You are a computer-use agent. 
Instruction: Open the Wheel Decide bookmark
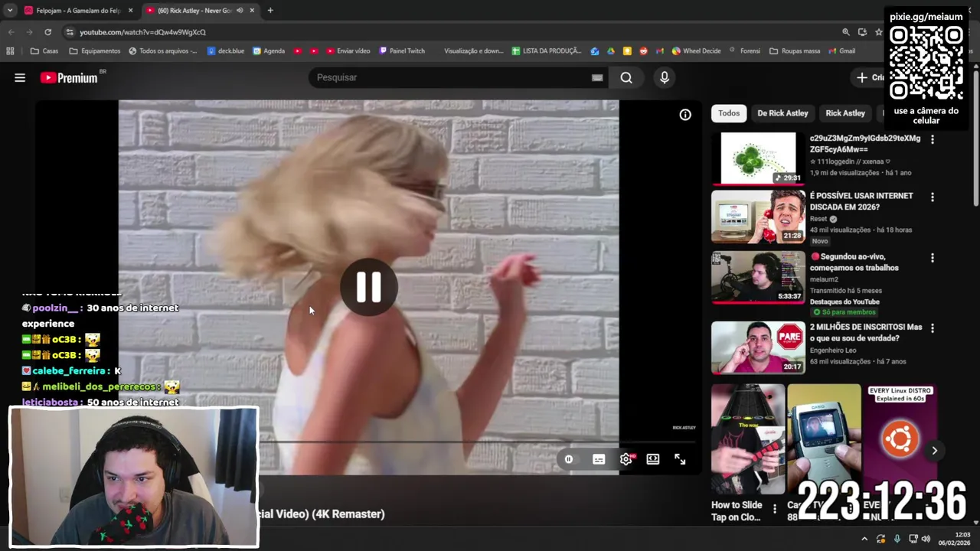pyautogui.click(x=697, y=51)
